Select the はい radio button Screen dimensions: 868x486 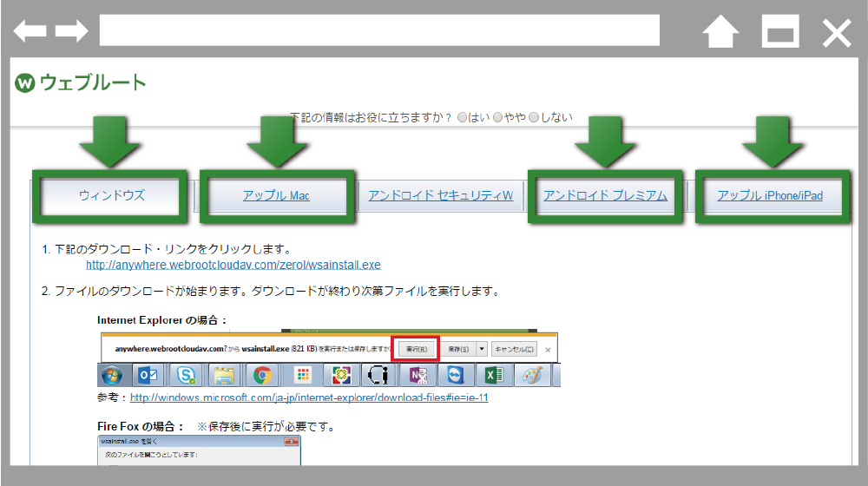click(463, 117)
